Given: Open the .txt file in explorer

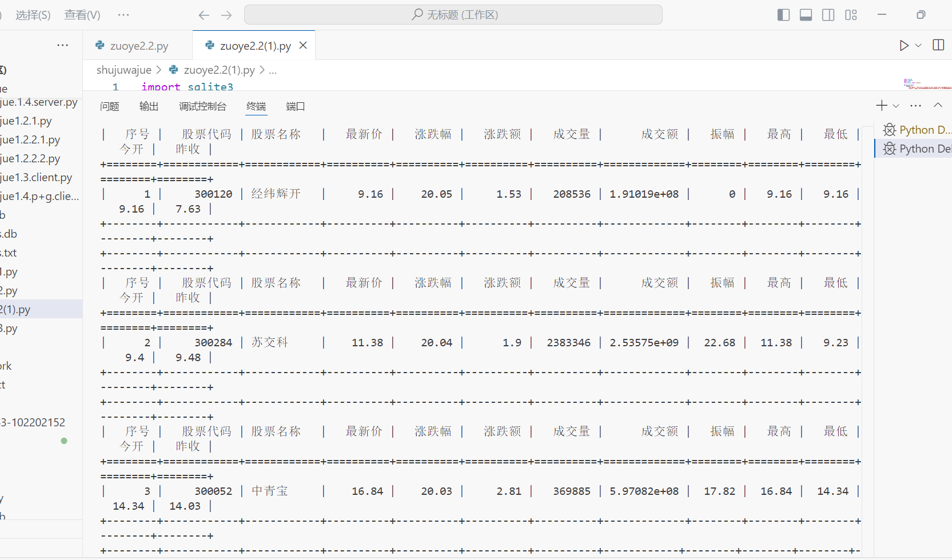Looking at the screenshot, I should [x=9, y=253].
